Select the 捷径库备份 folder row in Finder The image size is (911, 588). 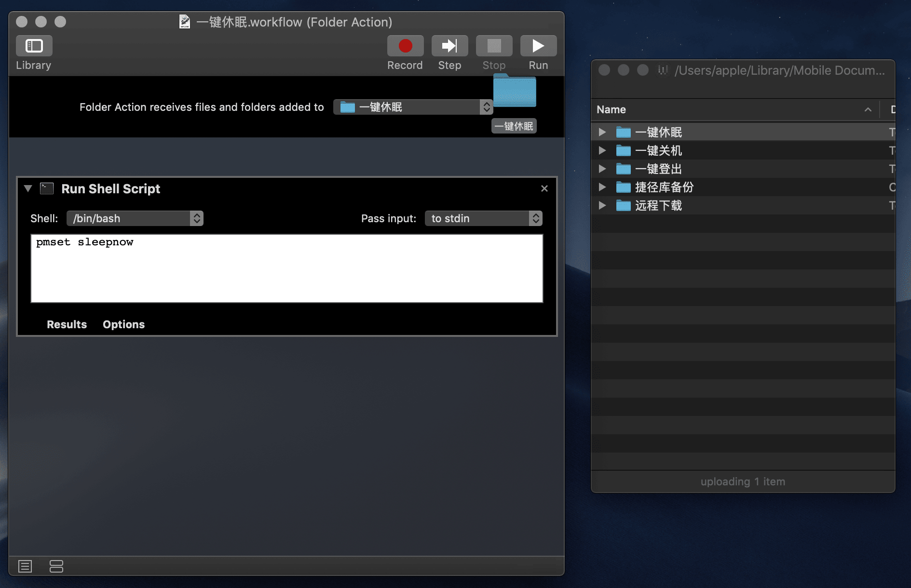tap(743, 187)
